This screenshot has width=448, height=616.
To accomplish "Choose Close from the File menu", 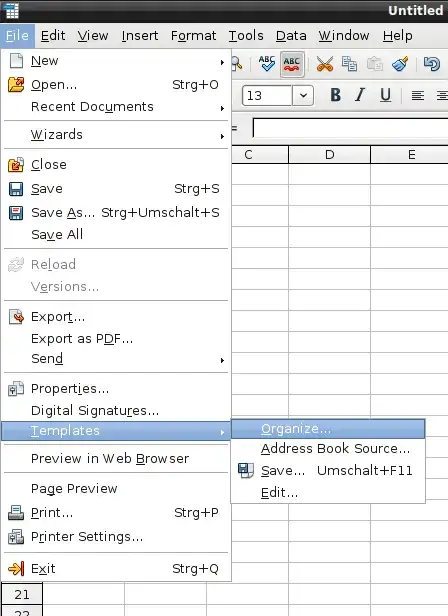I will (116, 165).
